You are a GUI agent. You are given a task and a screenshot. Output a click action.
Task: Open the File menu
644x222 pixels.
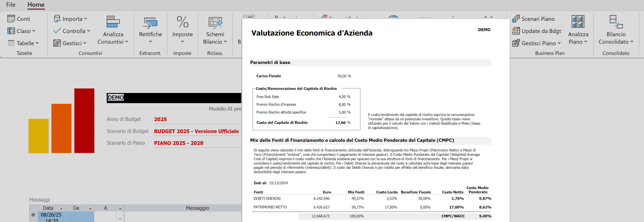click(11, 5)
